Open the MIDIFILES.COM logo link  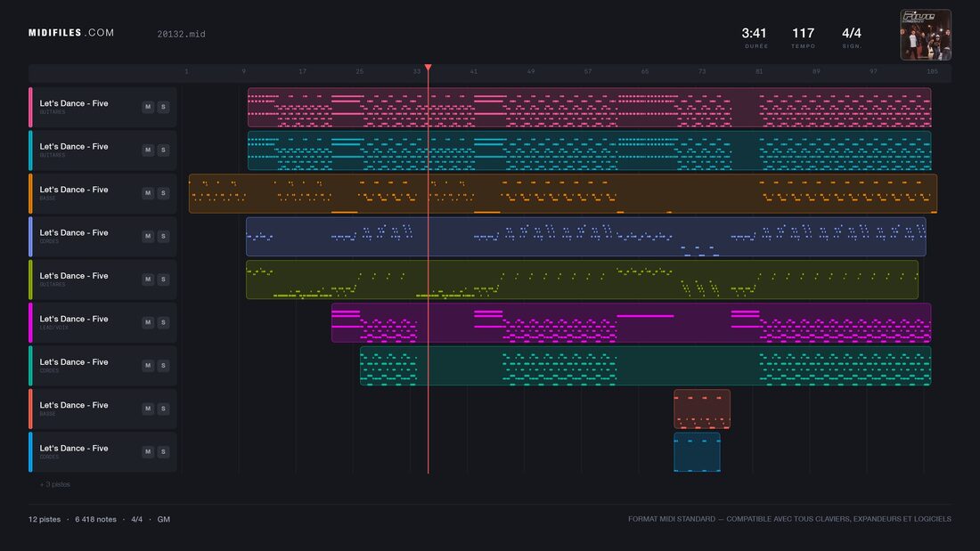click(71, 32)
